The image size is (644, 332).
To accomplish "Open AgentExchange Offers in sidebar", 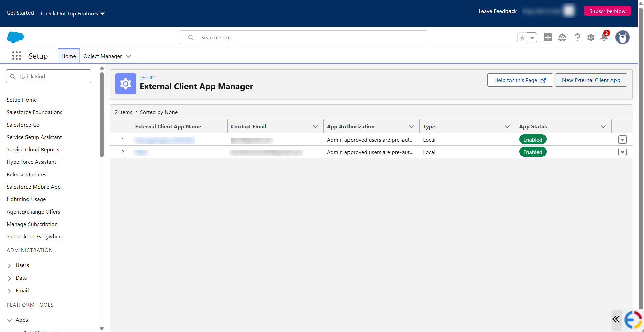I will pyautogui.click(x=34, y=211).
